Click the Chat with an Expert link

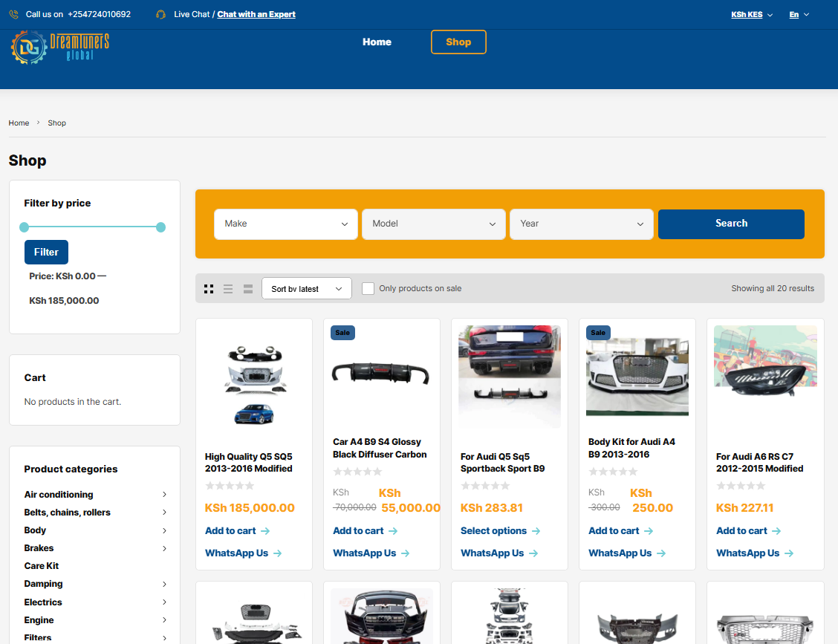click(256, 14)
